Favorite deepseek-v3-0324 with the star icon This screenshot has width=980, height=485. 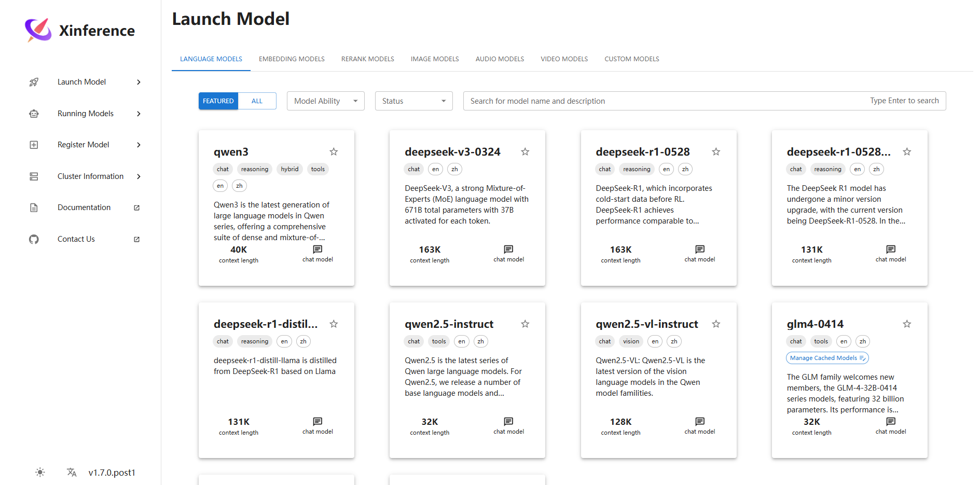[x=525, y=151]
